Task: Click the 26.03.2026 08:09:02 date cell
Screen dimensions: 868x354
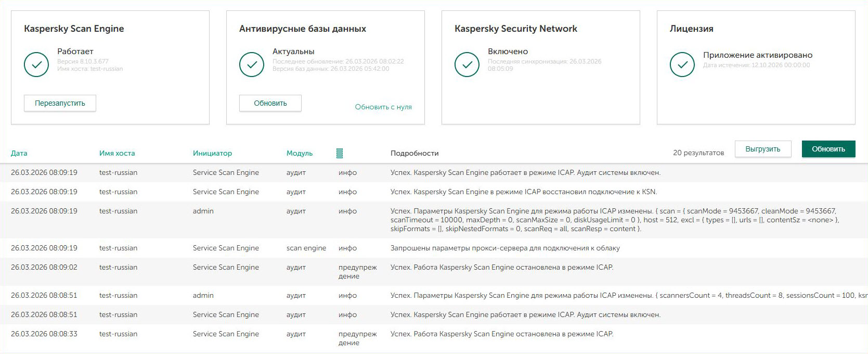Action: coord(44,267)
